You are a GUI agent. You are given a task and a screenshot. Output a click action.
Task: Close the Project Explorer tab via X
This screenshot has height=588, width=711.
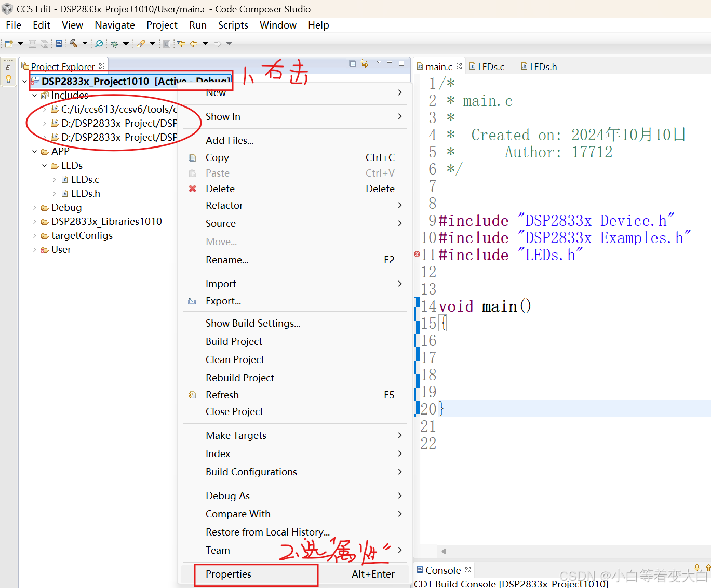pyautogui.click(x=102, y=66)
